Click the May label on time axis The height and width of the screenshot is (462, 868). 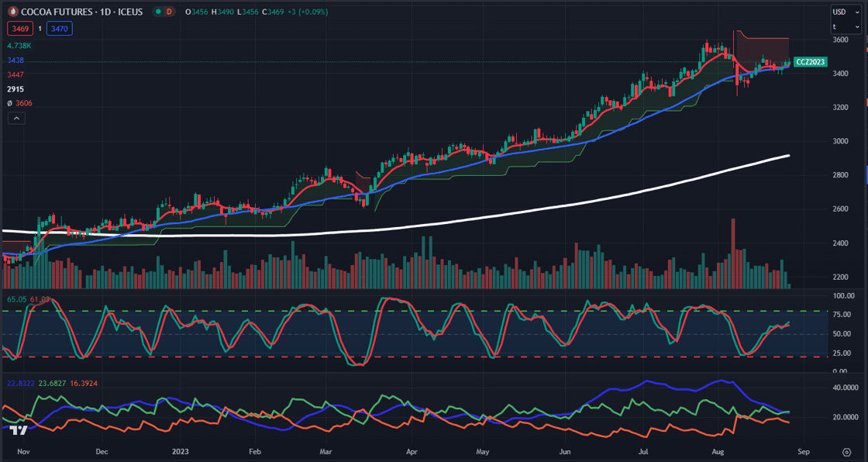pos(484,451)
